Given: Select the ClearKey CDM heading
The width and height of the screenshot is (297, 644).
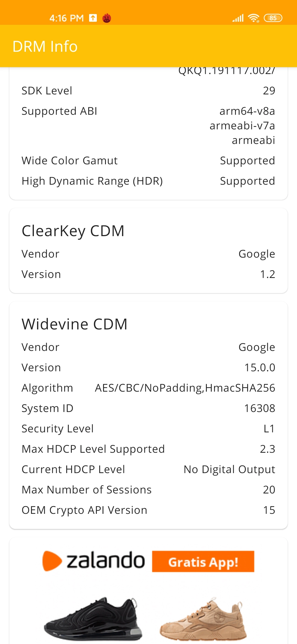Looking at the screenshot, I should [x=73, y=231].
